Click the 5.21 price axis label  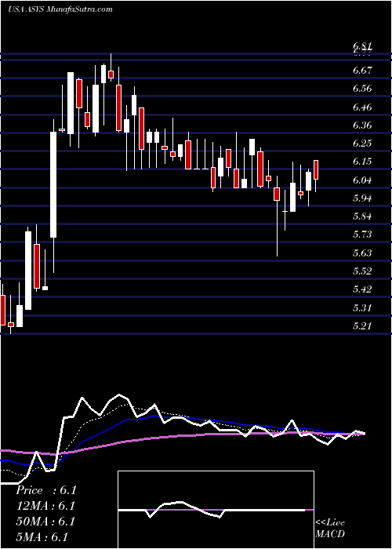(362, 326)
